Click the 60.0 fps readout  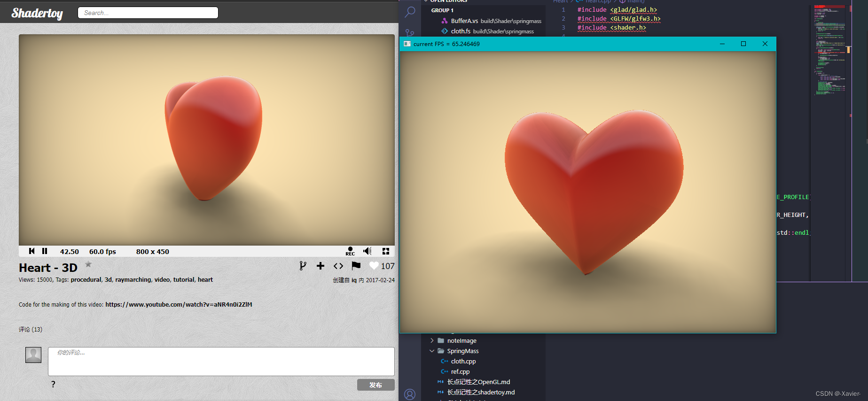[102, 252]
